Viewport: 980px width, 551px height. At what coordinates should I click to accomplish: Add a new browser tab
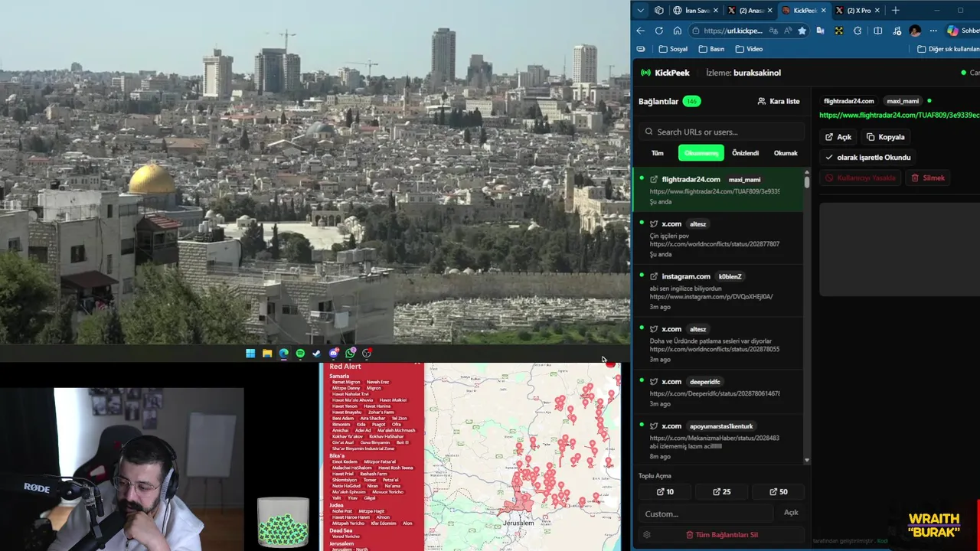896,10
